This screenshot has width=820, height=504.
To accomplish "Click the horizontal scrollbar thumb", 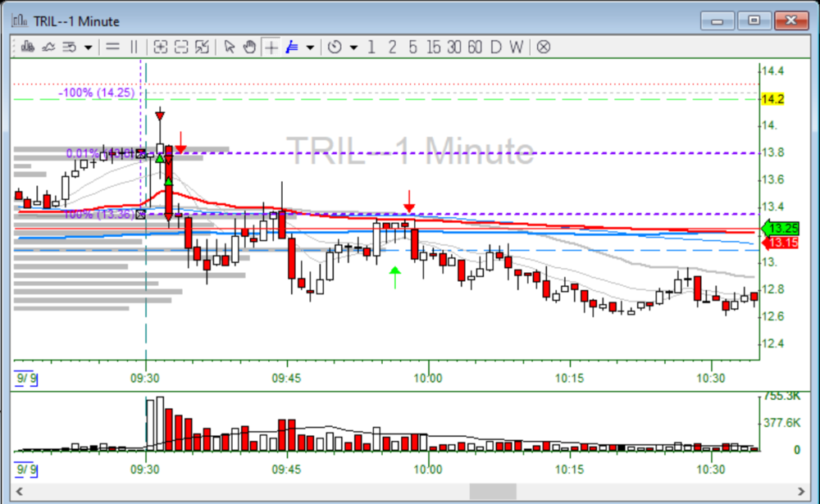I will [492, 491].
